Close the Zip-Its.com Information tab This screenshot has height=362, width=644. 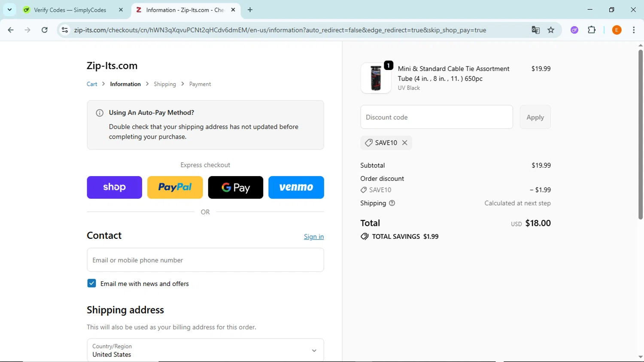pyautogui.click(x=233, y=9)
